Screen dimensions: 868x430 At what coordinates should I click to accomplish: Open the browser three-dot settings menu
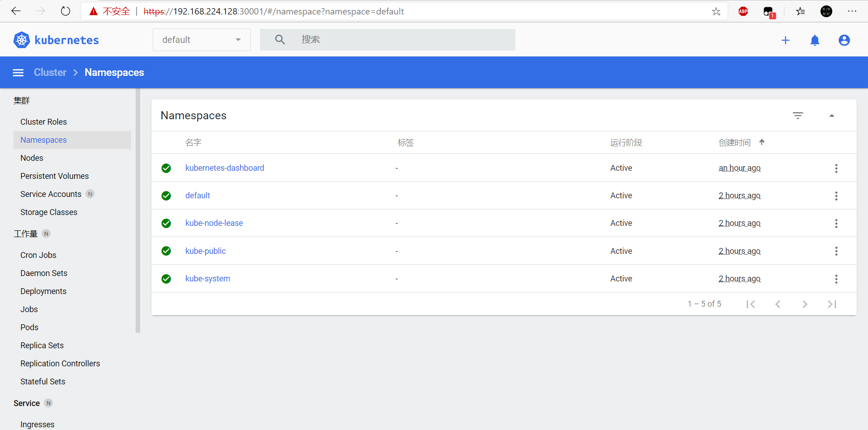(852, 11)
